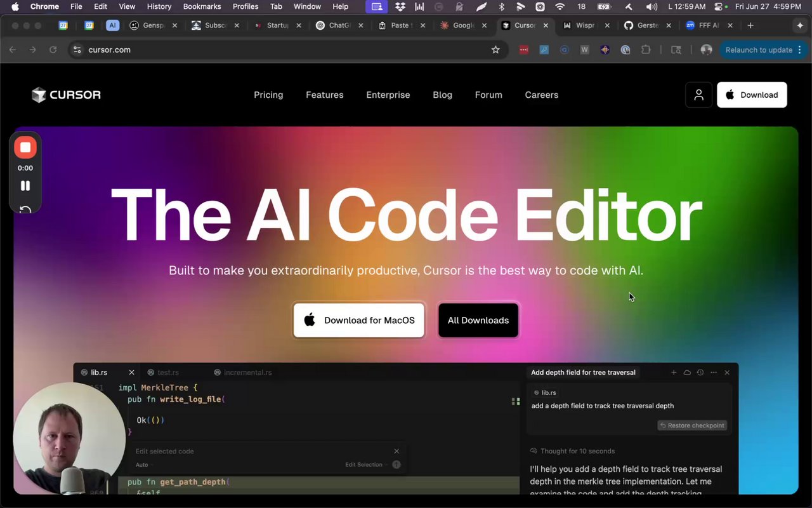Open the History menu in the menu bar
This screenshot has width=812, height=508.
point(159,6)
